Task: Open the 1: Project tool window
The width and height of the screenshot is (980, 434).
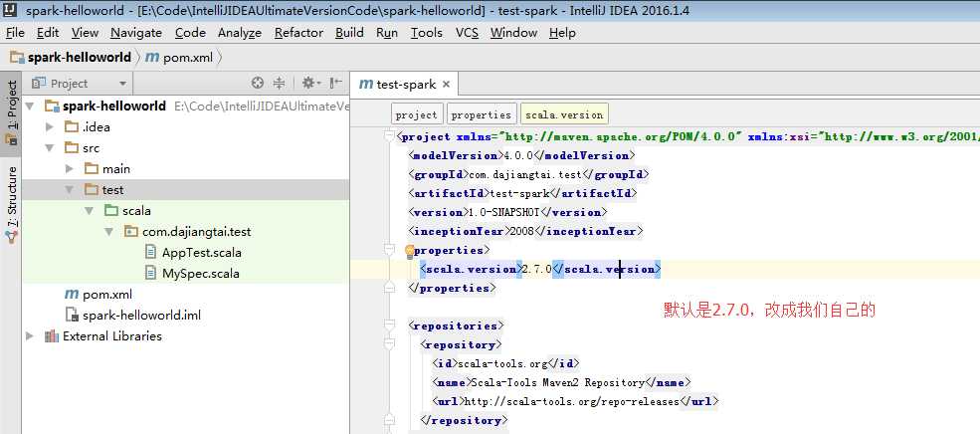Action: (x=11, y=112)
